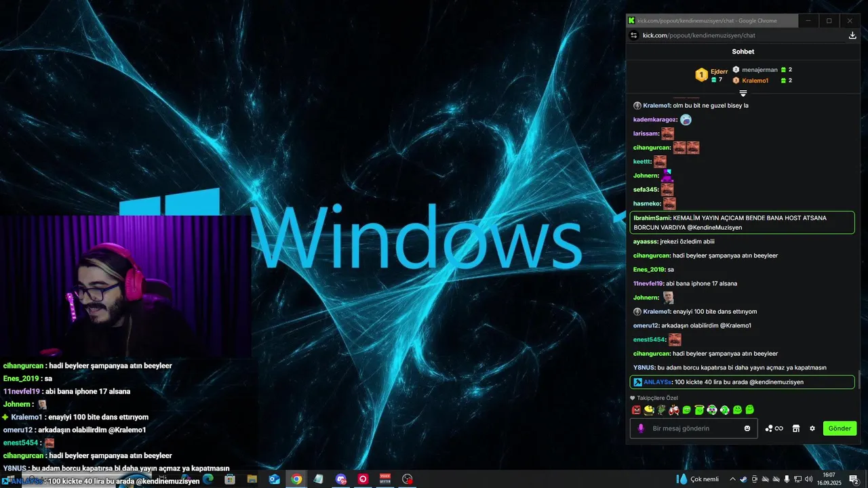The image size is (868, 488).
Task: Click Kralemo1 in gift leaderboard
Action: coord(755,81)
